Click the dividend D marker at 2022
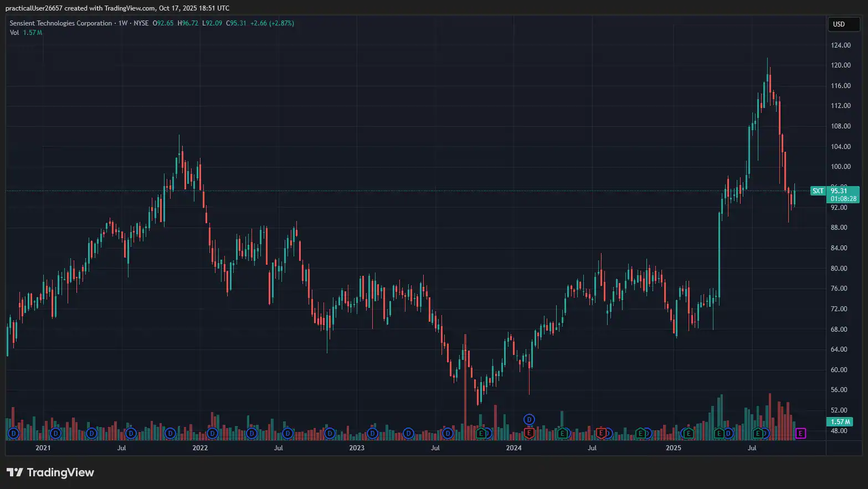868x489 pixels. [x=212, y=433]
